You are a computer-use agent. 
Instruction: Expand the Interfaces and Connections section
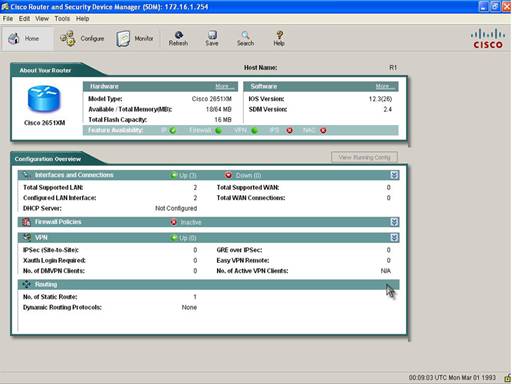[394, 175]
